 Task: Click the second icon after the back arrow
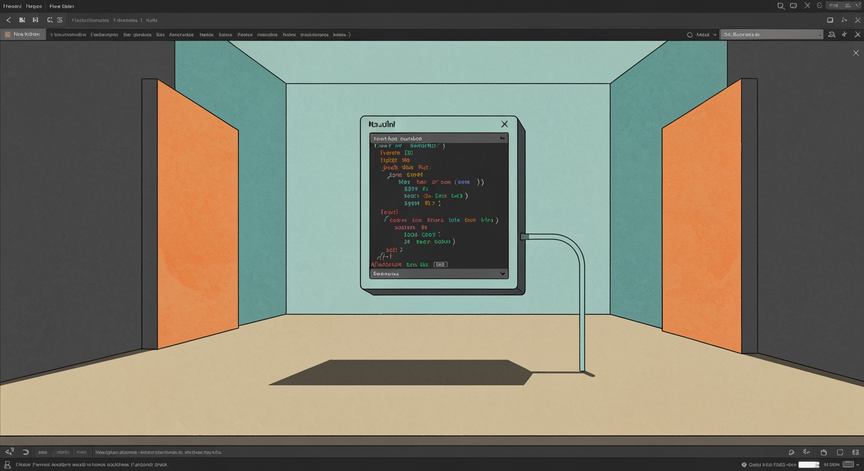pyautogui.click(x=22, y=20)
